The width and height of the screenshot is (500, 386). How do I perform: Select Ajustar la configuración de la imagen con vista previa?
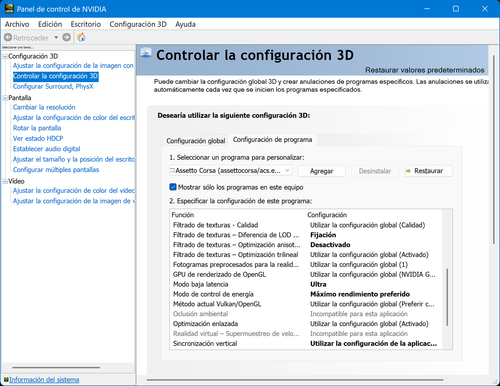[73, 66]
